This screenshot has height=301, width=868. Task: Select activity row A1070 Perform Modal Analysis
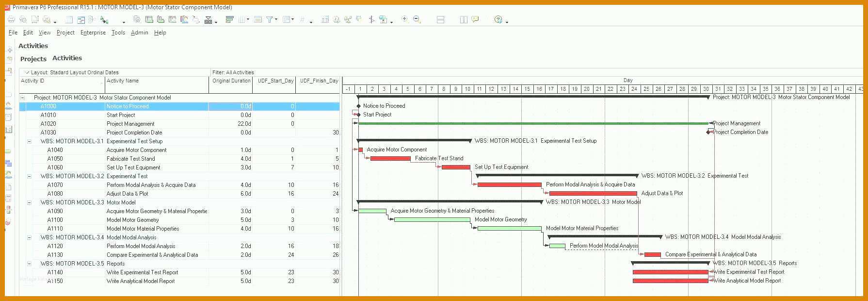pyautogui.click(x=179, y=185)
